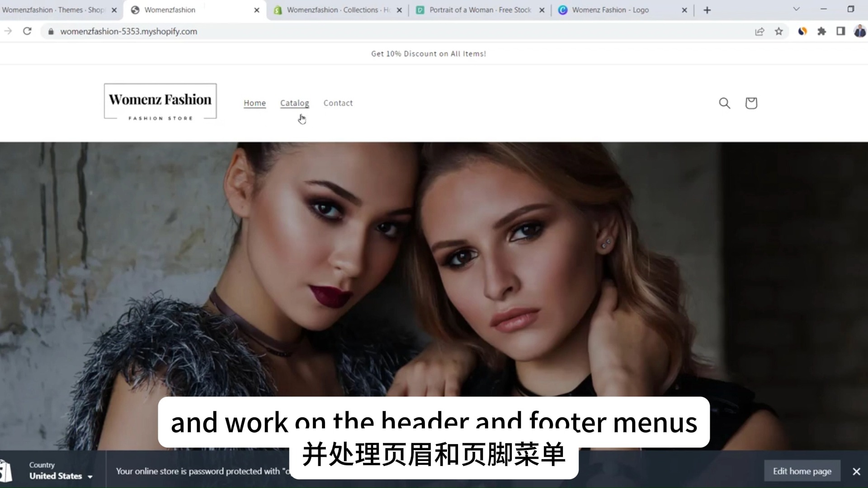Click the tab grid dropdown arrow
This screenshot has width=868, height=488.
797,9
